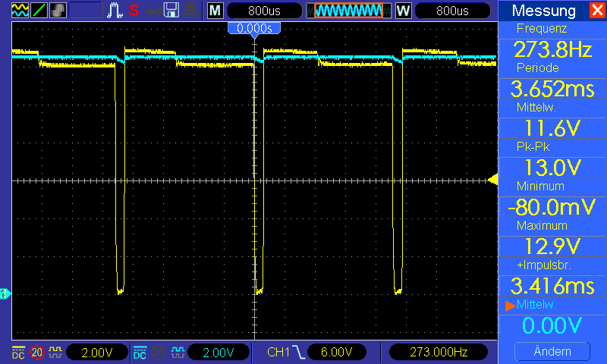Click the 0.000s trigger position marker

[254, 29]
